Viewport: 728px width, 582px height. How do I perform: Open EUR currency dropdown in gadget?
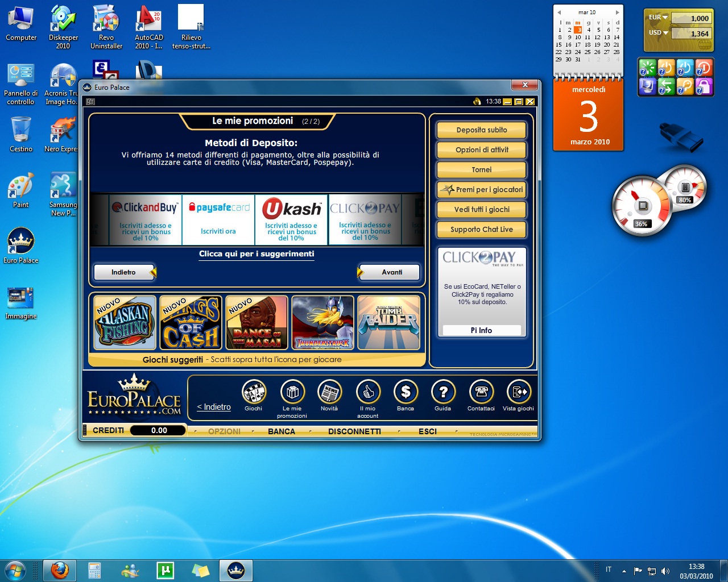point(659,18)
